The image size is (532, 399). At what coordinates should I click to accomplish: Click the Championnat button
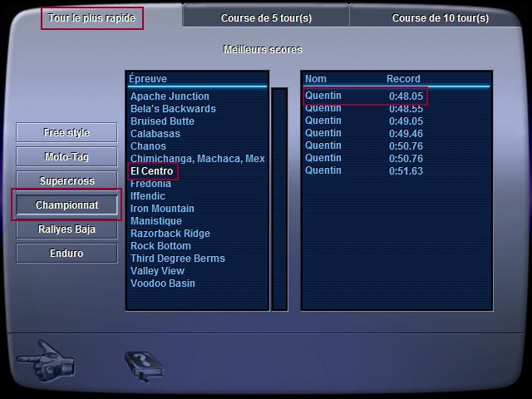click(66, 205)
